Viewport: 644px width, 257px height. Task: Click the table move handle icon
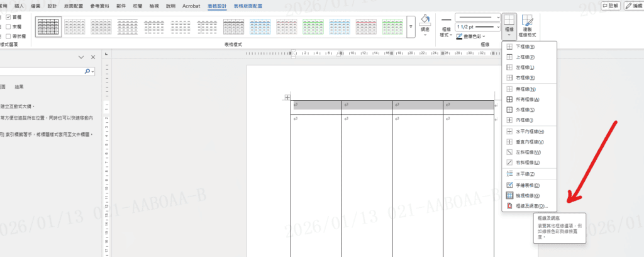click(287, 97)
